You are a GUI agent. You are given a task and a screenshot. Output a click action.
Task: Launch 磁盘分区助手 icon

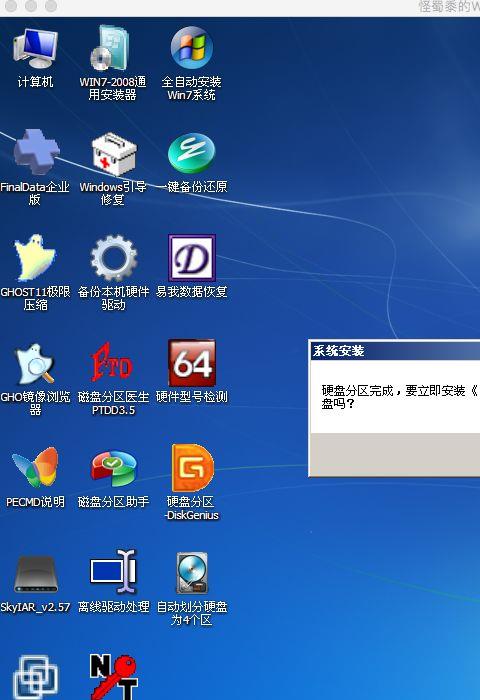[113, 468]
